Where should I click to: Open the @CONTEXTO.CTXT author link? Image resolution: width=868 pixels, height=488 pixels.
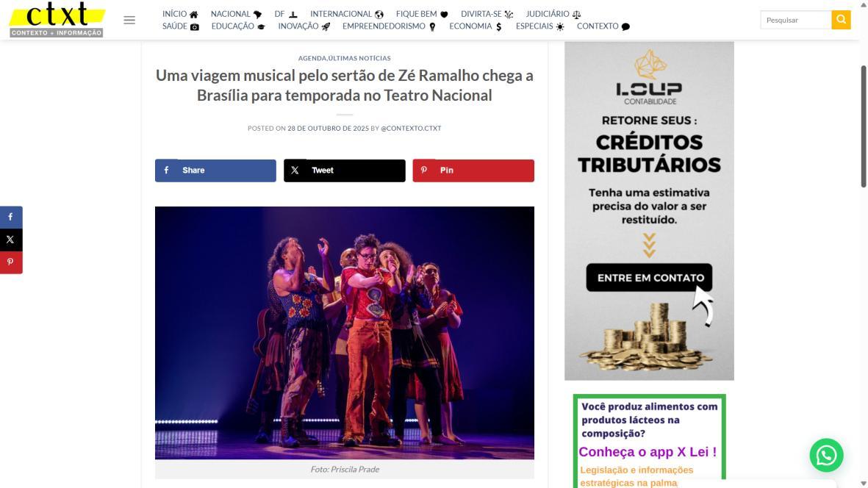(411, 129)
